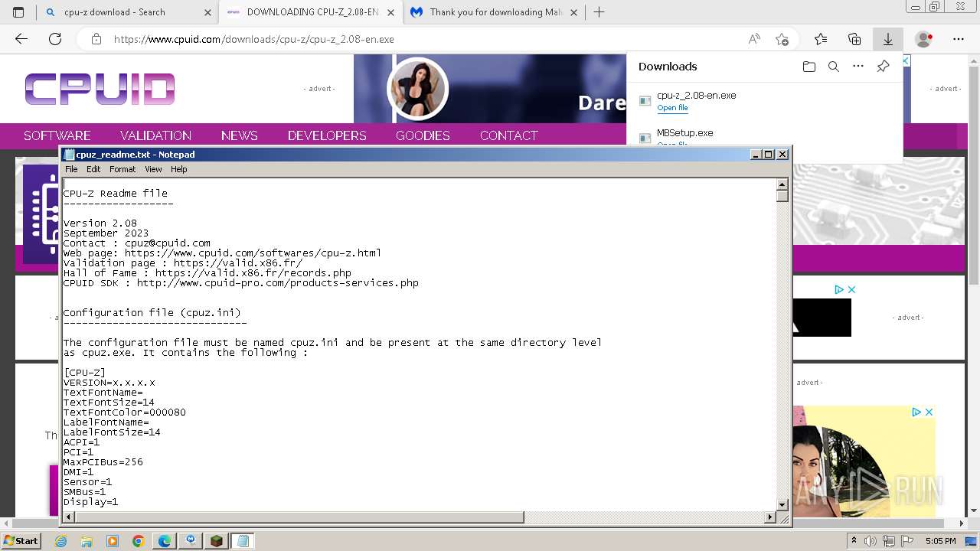Open Edge Settings and more menu
980x551 pixels.
(x=959, y=39)
